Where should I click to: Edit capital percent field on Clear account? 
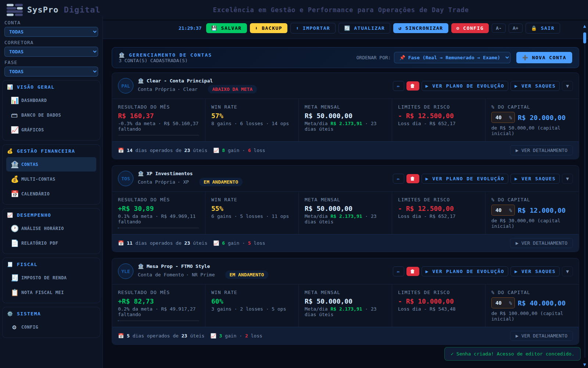tap(503, 118)
